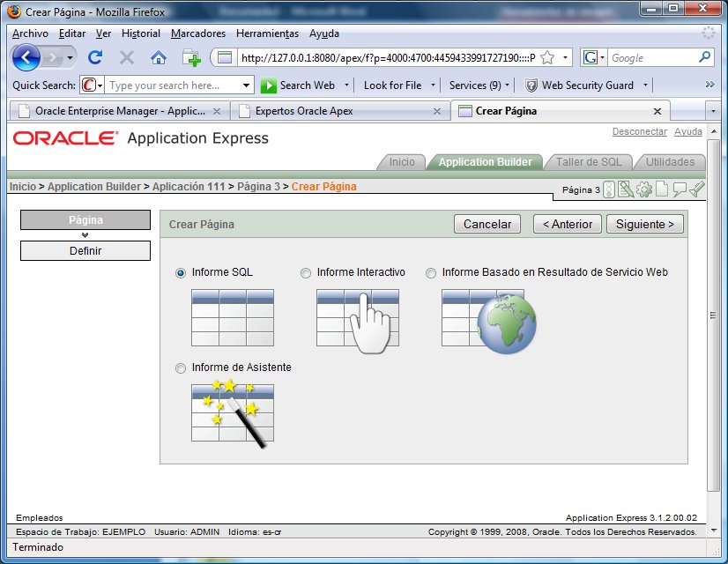The height and width of the screenshot is (564, 728).
Task: Click the Google search magnifier icon
Action: pos(704,57)
